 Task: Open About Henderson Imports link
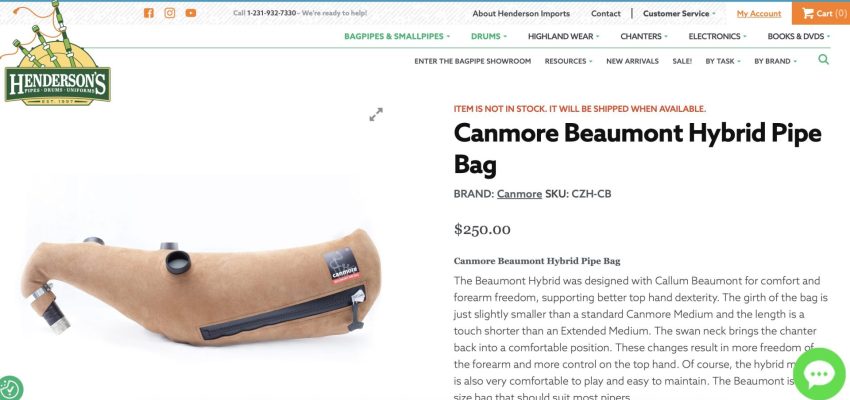pos(521,14)
